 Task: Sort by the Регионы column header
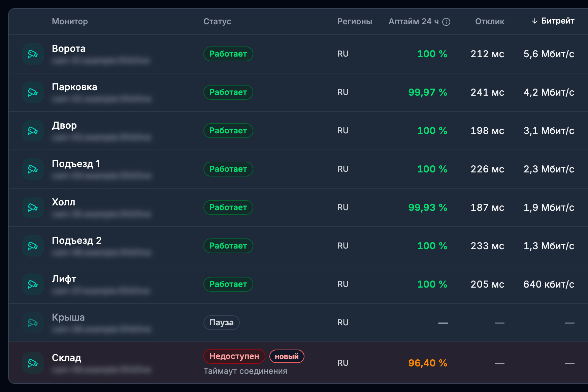click(x=355, y=22)
